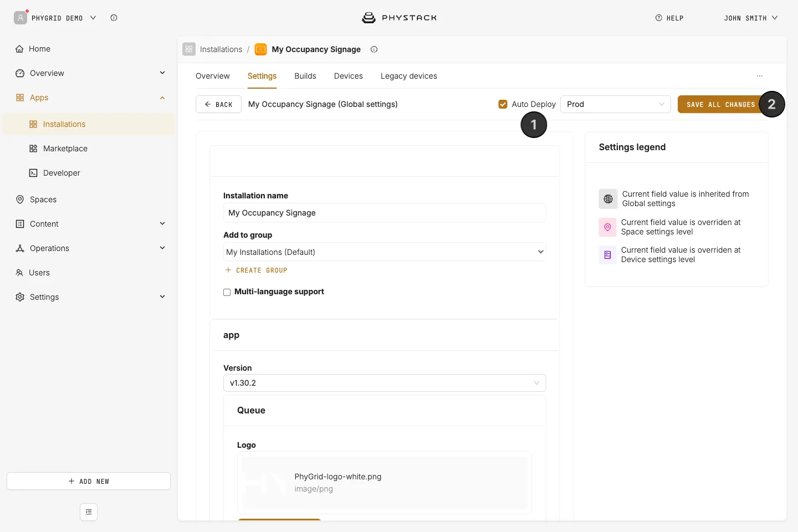
Task: Click the Help link in header
Action: click(669, 18)
